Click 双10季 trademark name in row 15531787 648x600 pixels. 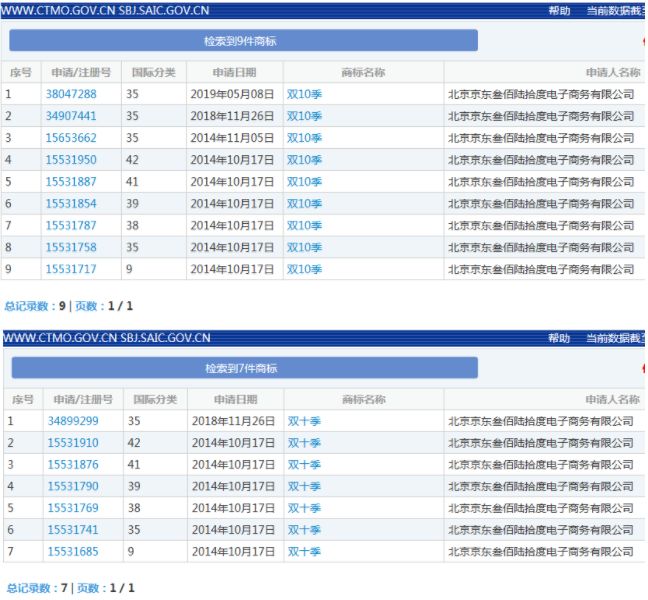[x=304, y=226]
